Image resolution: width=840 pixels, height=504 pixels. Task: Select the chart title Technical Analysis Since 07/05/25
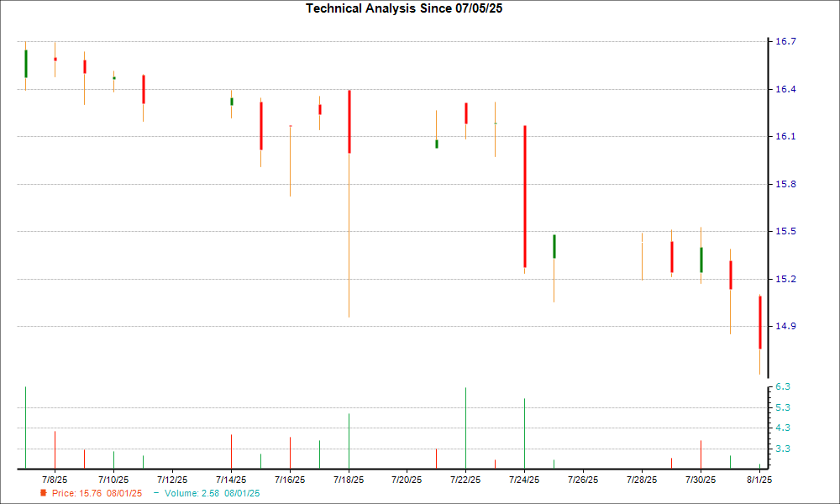(404, 8)
